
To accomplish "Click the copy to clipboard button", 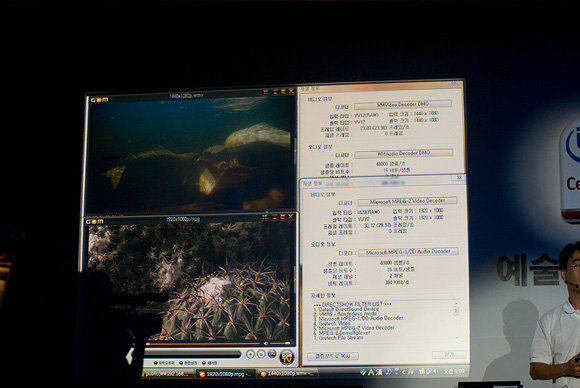I will point(333,356).
